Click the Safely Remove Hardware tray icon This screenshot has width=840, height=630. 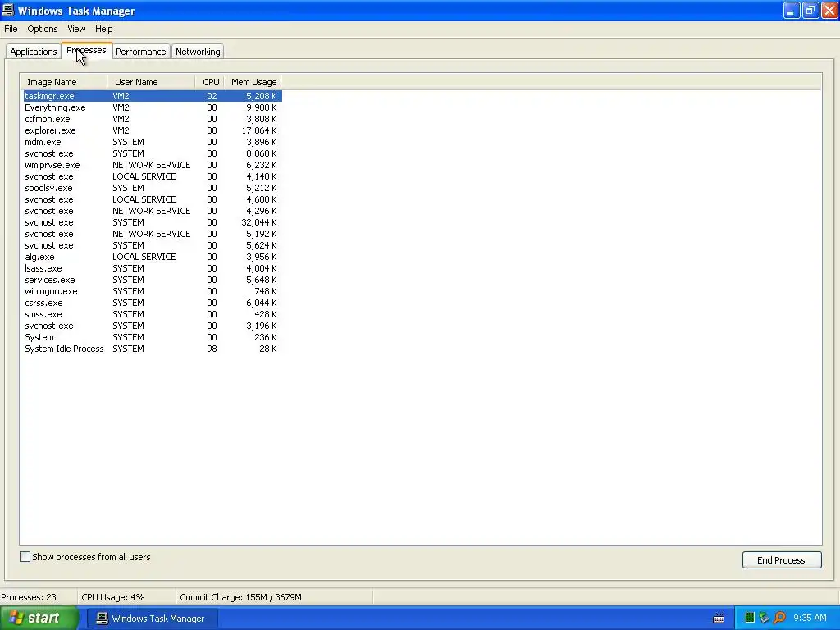point(764,619)
